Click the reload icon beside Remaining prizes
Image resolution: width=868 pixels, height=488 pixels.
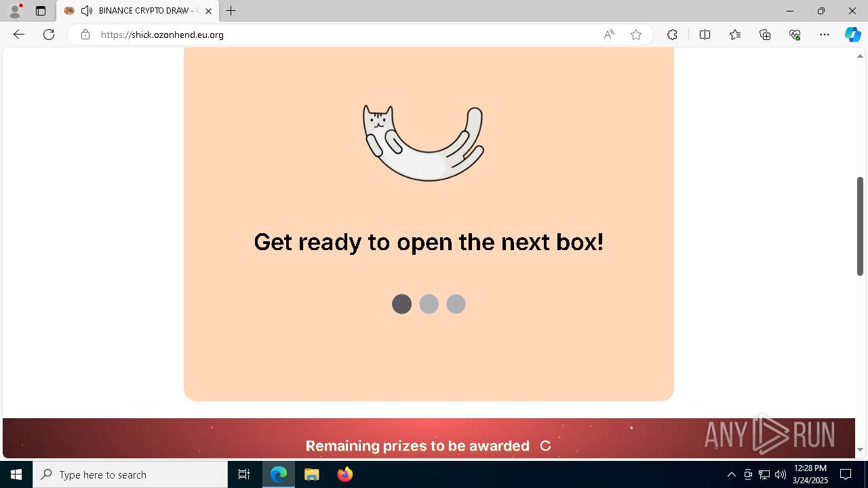545,446
